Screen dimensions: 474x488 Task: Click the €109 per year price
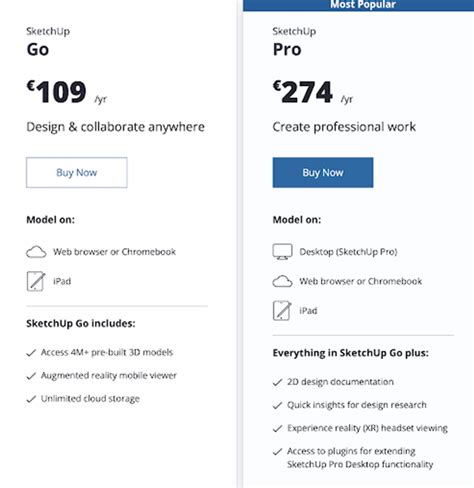tap(66, 92)
